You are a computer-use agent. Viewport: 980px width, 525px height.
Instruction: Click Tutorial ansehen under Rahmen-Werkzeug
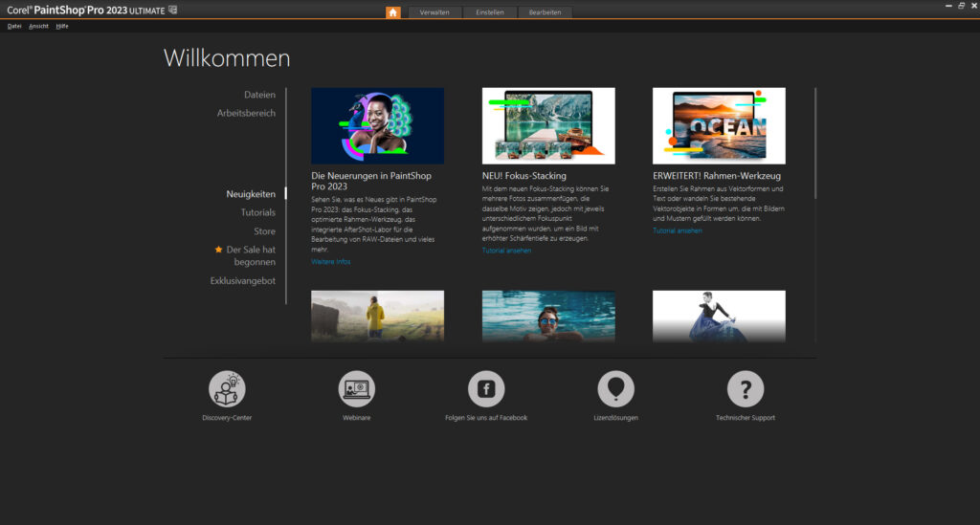(677, 230)
